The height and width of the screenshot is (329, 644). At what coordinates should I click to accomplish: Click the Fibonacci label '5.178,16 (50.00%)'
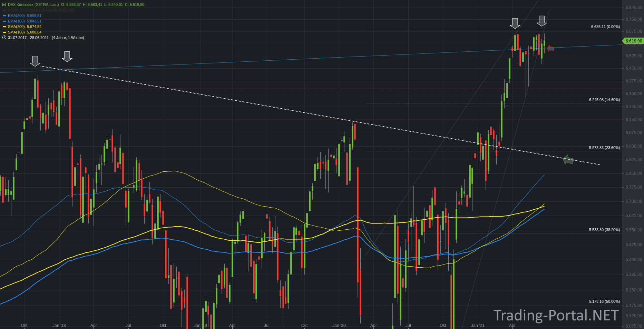[x=604, y=301]
